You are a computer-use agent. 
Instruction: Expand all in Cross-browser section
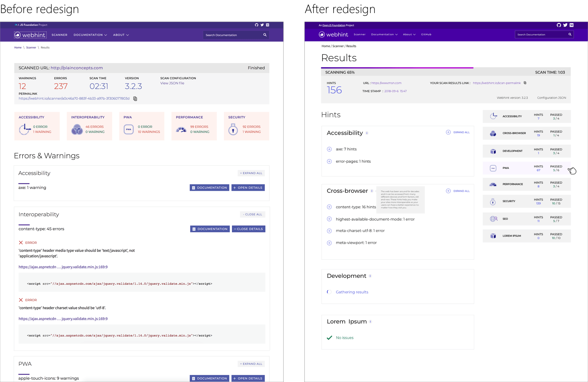458,191
